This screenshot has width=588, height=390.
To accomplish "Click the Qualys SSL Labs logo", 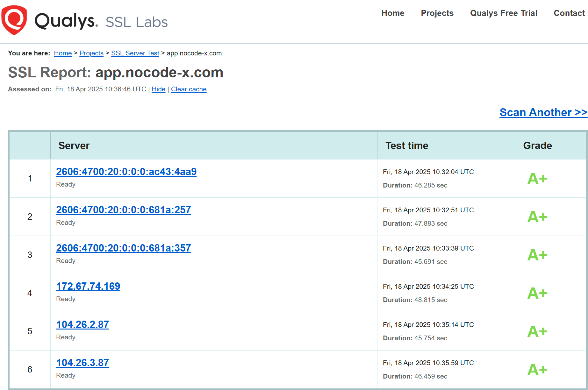I will point(84,20).
